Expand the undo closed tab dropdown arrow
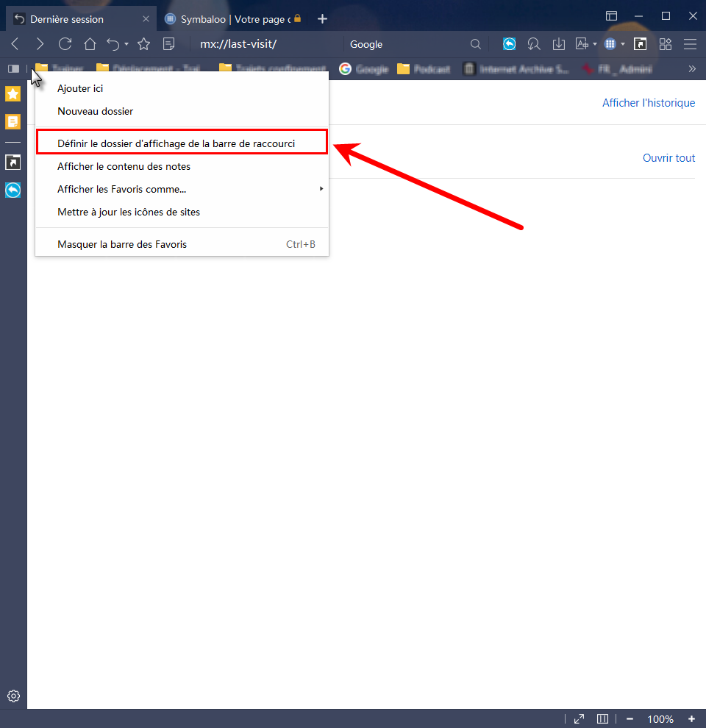 coord(126,45)
